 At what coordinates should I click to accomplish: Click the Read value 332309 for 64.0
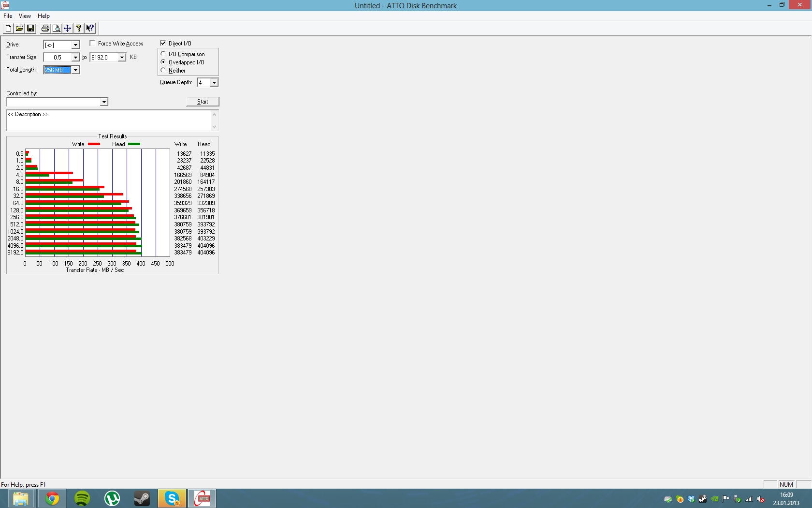[206, 203]
